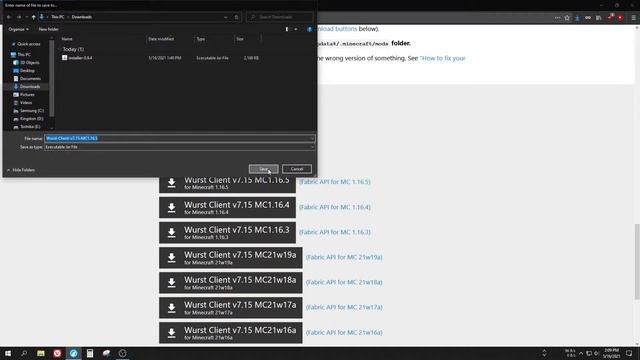Open File Explorer from taskbar
The image size is (640, 360).
(41, 353)
